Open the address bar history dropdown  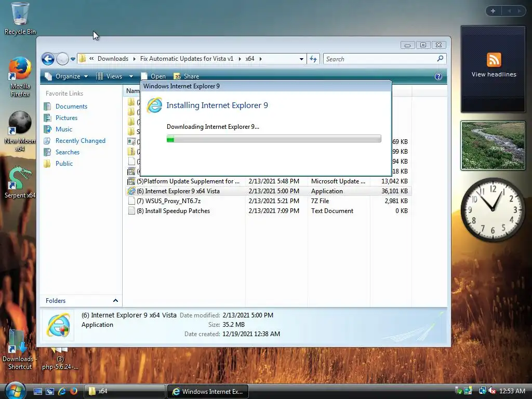[x=301, y=59]
